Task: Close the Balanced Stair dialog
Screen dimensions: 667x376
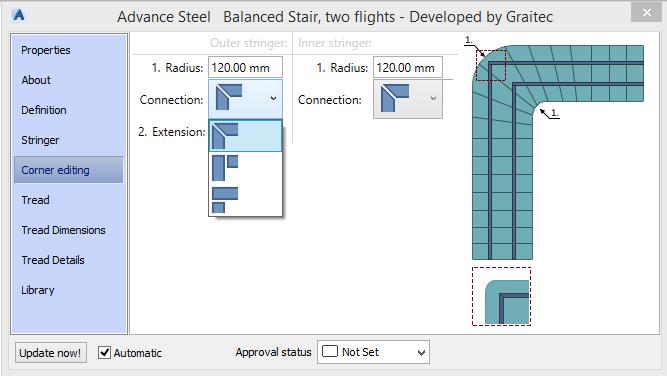Action: pos(647,13)
